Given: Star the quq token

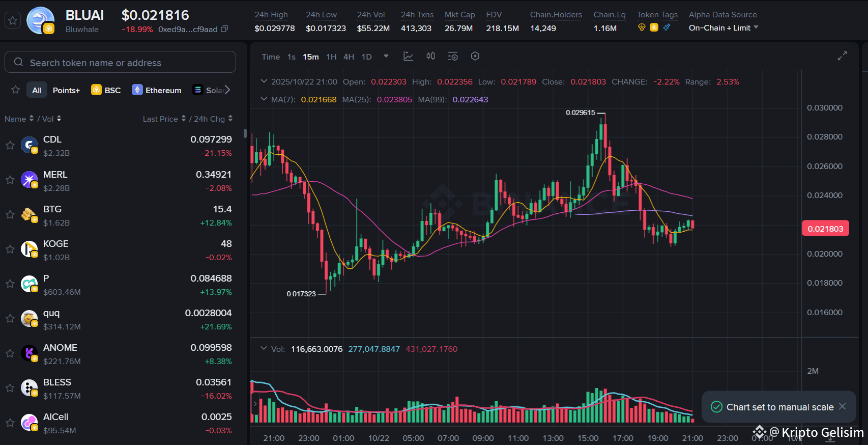Looking at the screenshot, I should [x=10, y=318].
